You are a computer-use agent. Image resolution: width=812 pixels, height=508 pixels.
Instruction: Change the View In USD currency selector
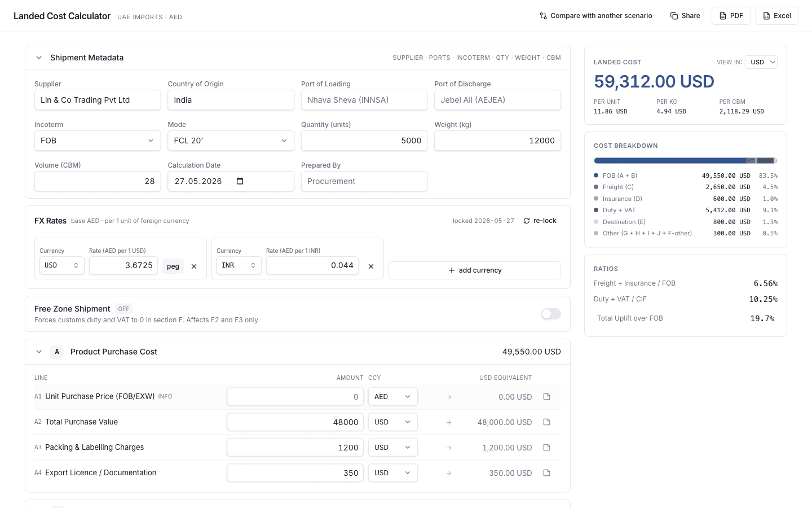[761, 62]
